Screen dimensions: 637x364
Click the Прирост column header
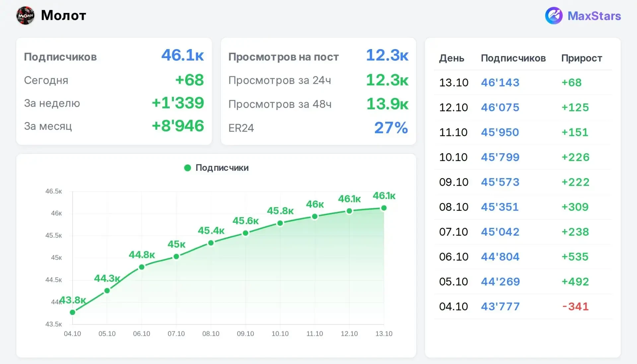[x=582, y=58]
